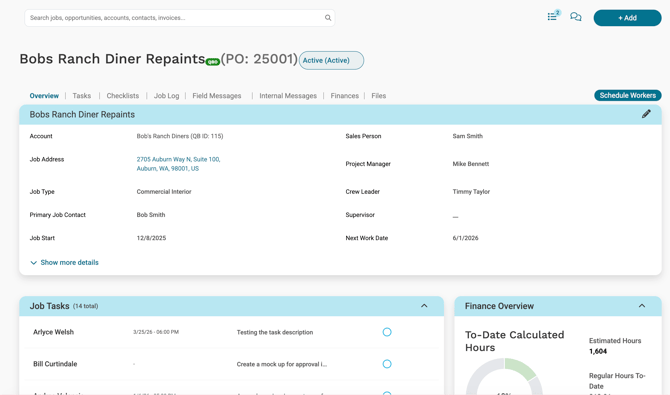This screenshot has width=670, height=395.
Task: Go to the Field Messages tab
Action: [217, 96]
